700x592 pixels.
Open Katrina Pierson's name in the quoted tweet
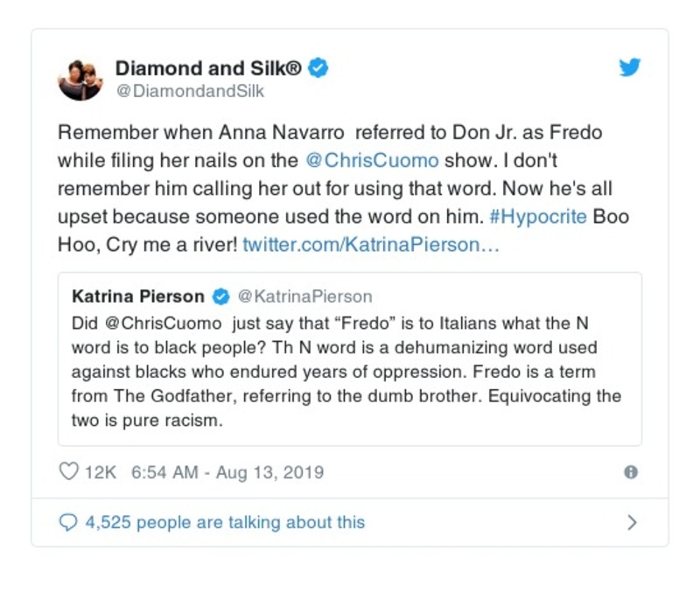pos(137,296)
